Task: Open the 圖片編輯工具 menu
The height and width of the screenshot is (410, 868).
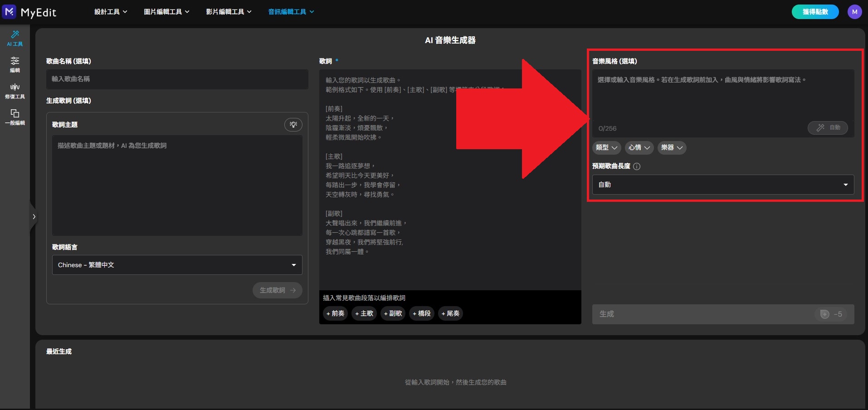Action: coord(166,12)
